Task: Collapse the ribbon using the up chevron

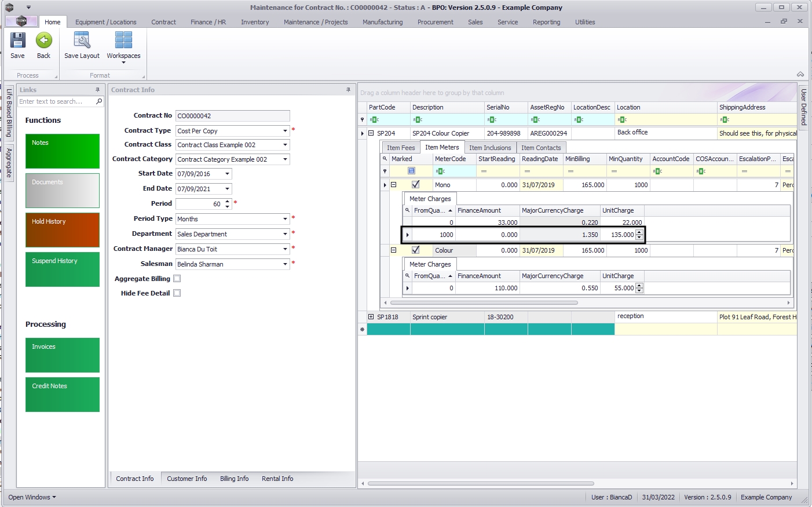Action: (x=800, y=75)
